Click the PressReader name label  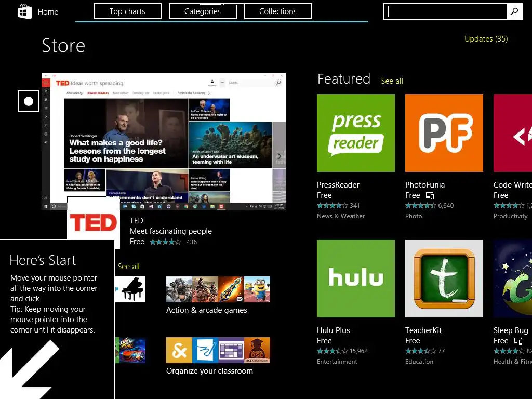(338, 185)
